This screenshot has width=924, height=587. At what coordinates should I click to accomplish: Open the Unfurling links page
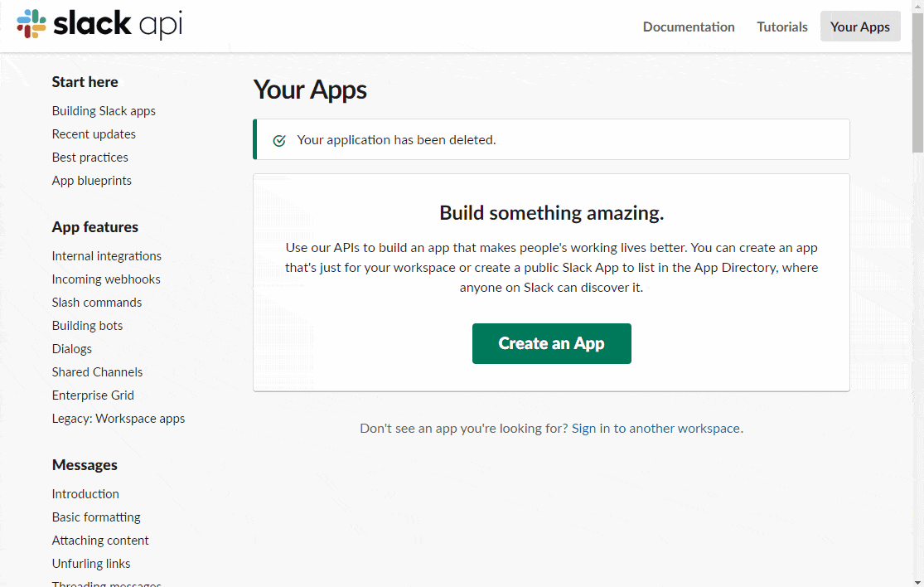[x=91, y=564]
